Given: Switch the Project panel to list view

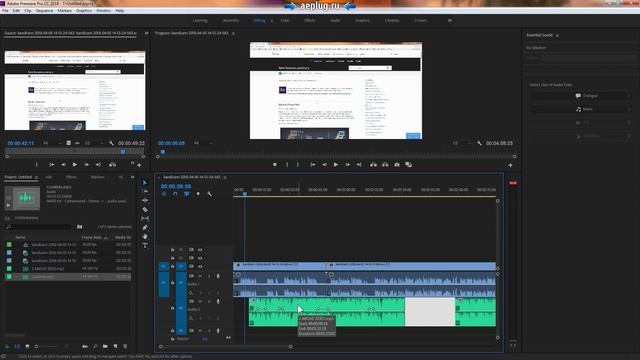Looking at the screenshot, I should click(x=17, y=346).
